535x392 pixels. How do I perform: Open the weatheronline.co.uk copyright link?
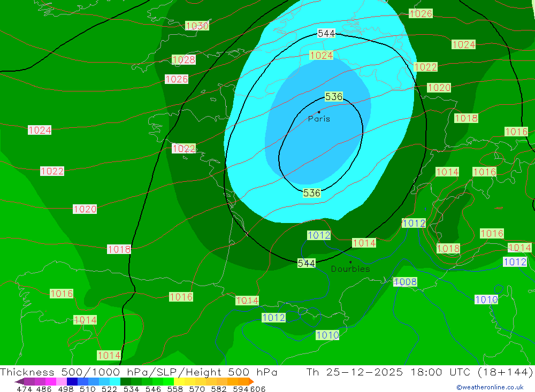pos(490,387)
